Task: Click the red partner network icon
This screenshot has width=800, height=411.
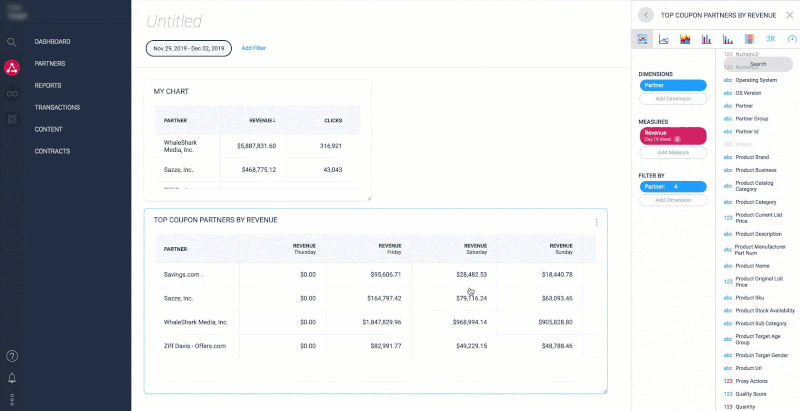Action: point(12,68)
